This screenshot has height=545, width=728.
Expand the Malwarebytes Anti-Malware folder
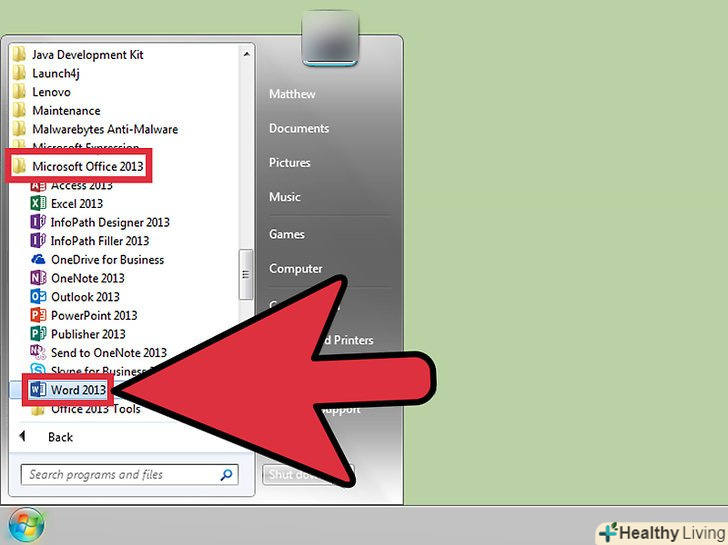[95, 129]
